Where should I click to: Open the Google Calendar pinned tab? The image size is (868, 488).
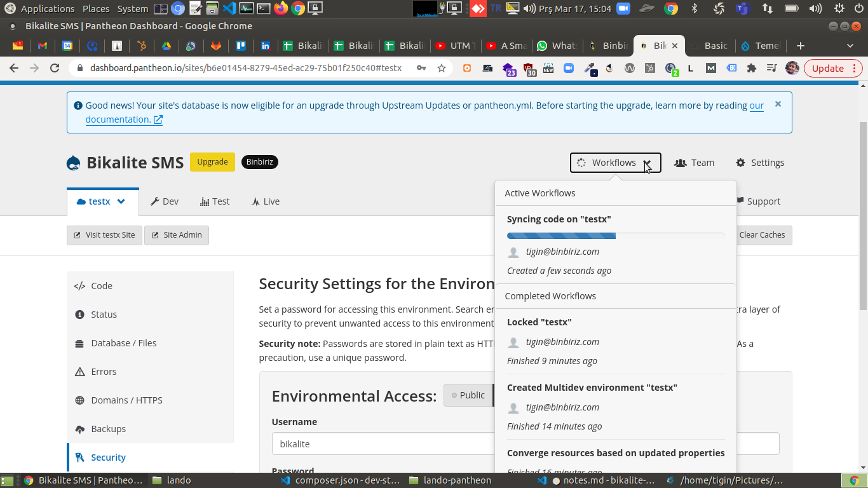[67, 46]
